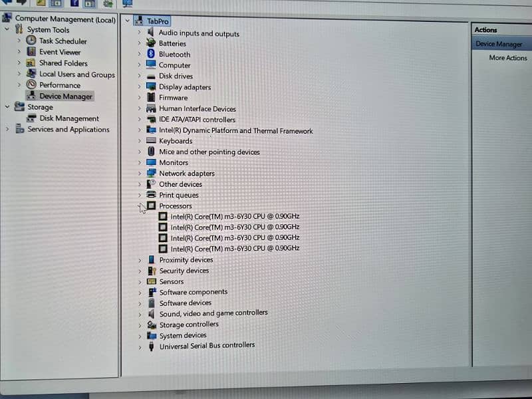Image resolution: width=532 pixels, height=399 pixels.
Task: Click the Batteries category icon
Action: click(151, 43)
